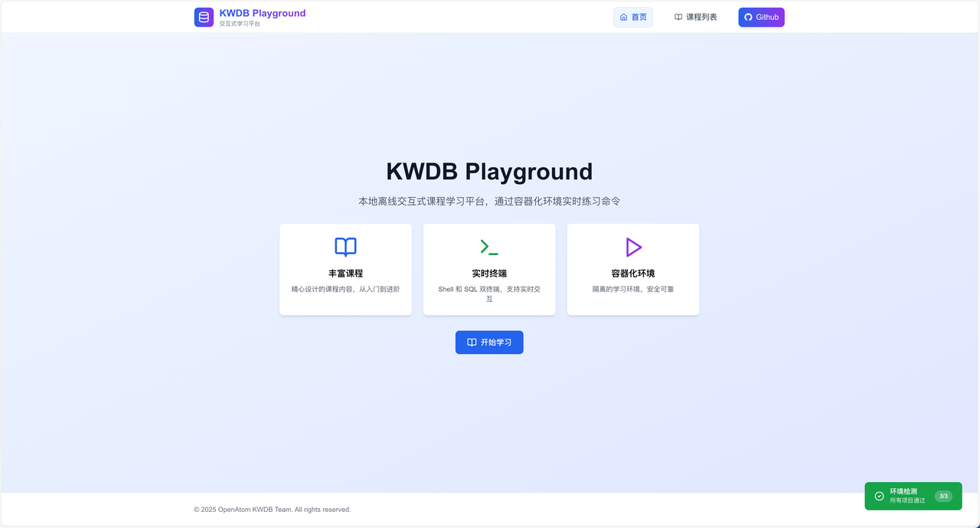Click the checkmark icon in 环境检测 widget
This screenshot has height=528, width=980.
(879, 496)
